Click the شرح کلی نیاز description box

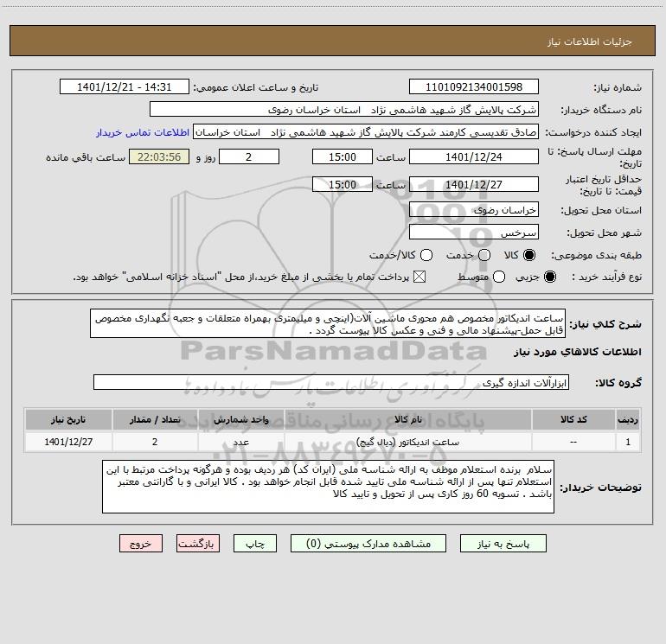(328, 324)
